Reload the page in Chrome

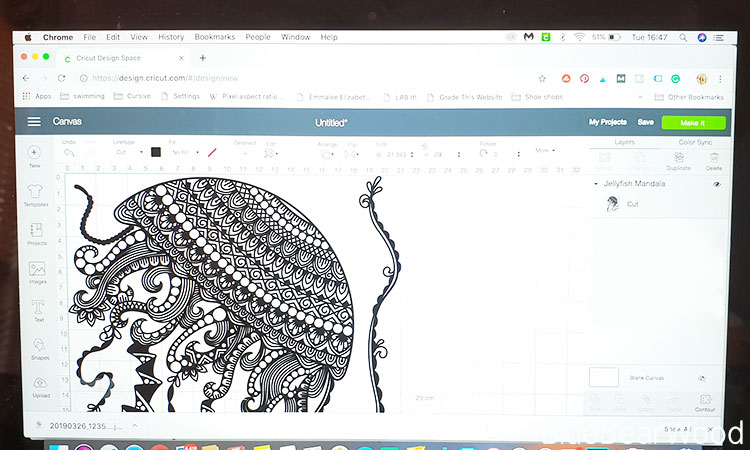click(61, 78)
